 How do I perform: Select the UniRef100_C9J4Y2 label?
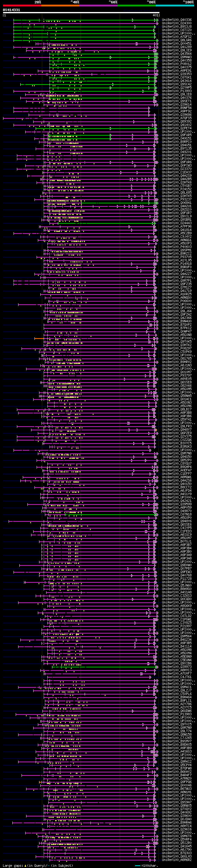pyautogui.click(x=177, y=236)
